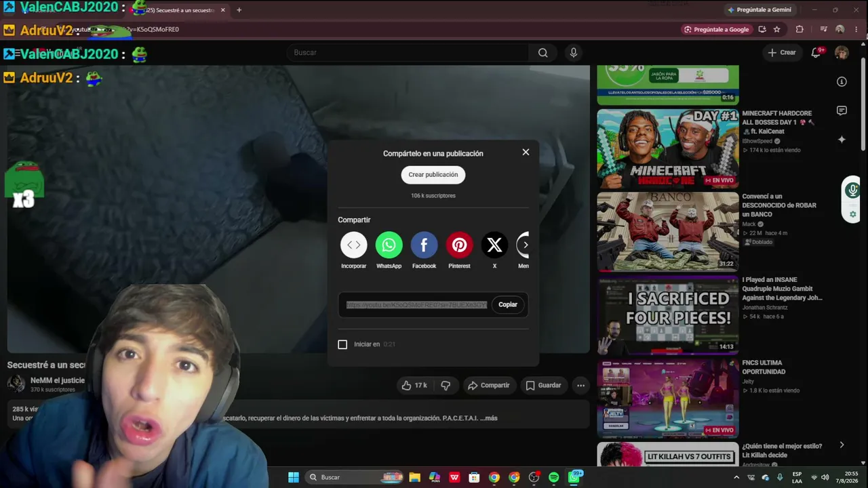Open the Convencí a un Desconocido video title
Viewport: 868px width, 488px height.
pos(779,205)
